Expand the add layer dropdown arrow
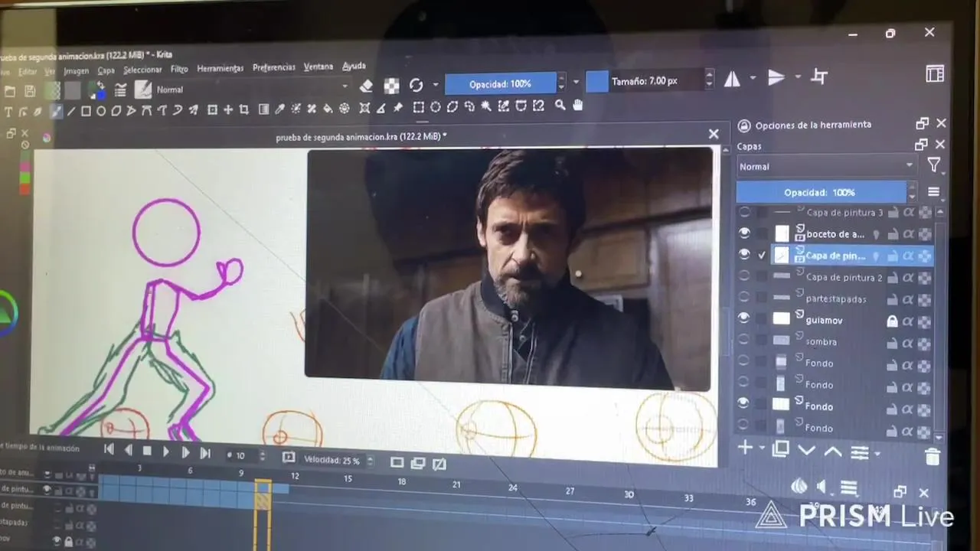 click(762, 448)
